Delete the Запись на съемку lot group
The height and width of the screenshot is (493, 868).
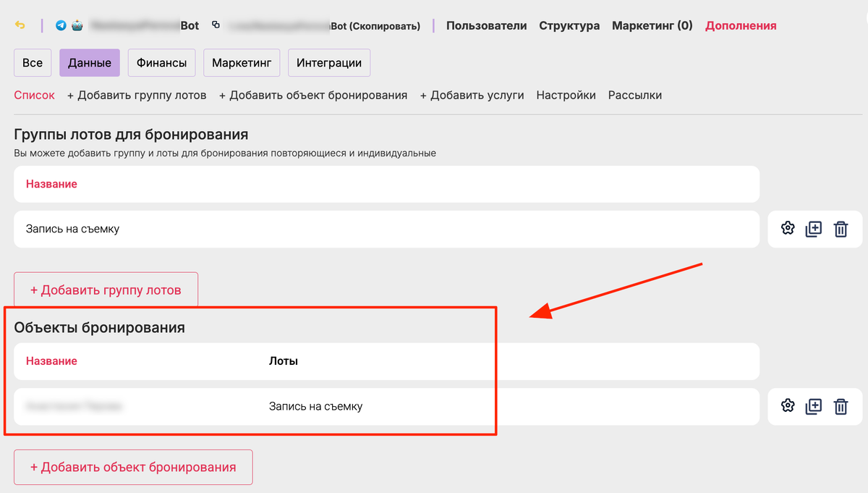841,229
